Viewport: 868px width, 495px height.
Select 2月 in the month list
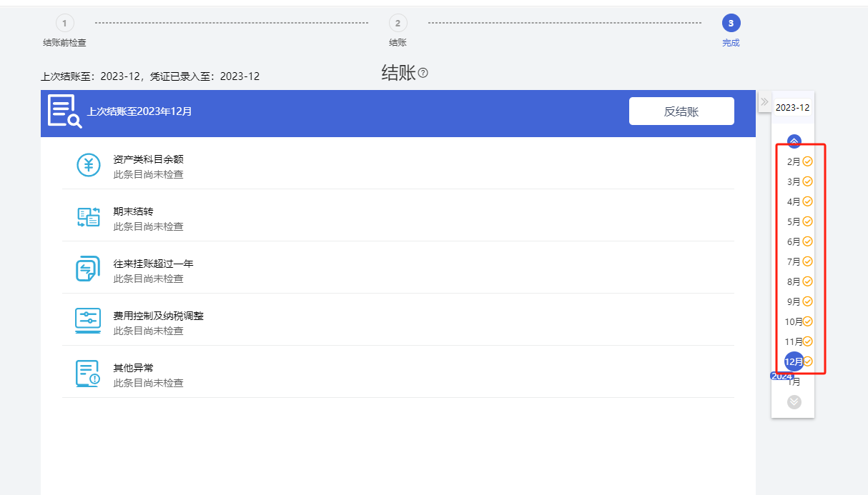[794, 161]
